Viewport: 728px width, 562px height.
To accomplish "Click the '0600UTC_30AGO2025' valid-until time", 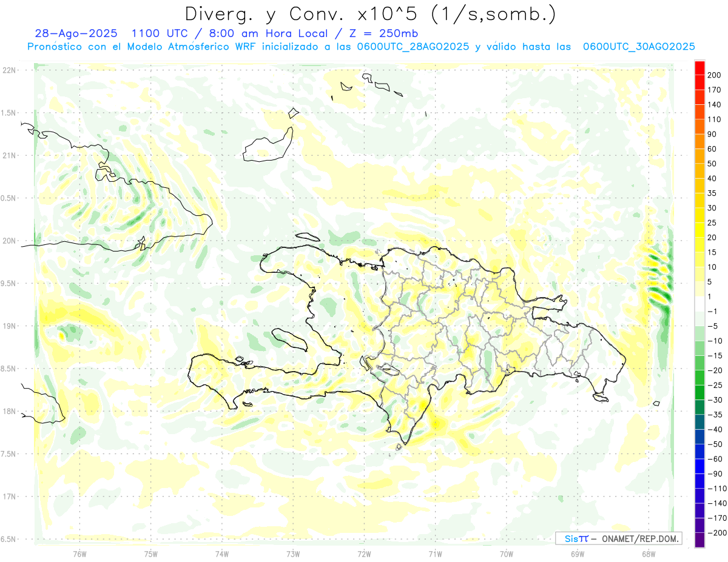I will point(639,47).
